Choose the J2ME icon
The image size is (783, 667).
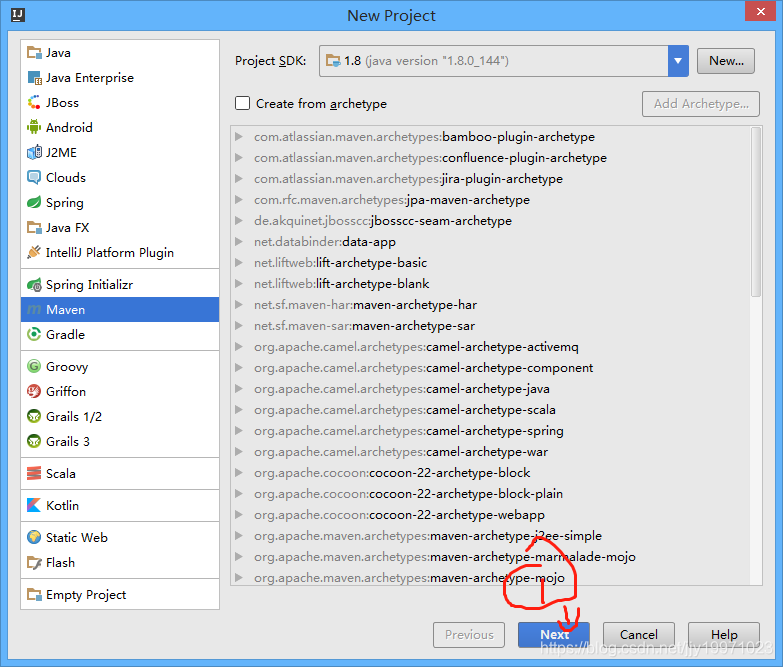tap(34, 152)
